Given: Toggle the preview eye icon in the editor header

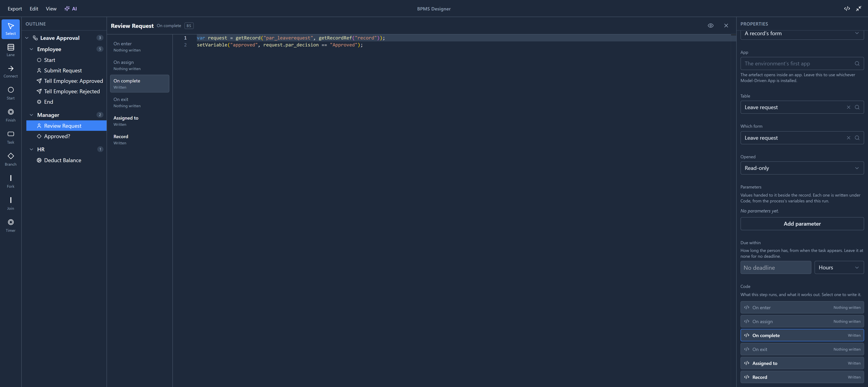Looking at the screenshot, I should (710, 26).
